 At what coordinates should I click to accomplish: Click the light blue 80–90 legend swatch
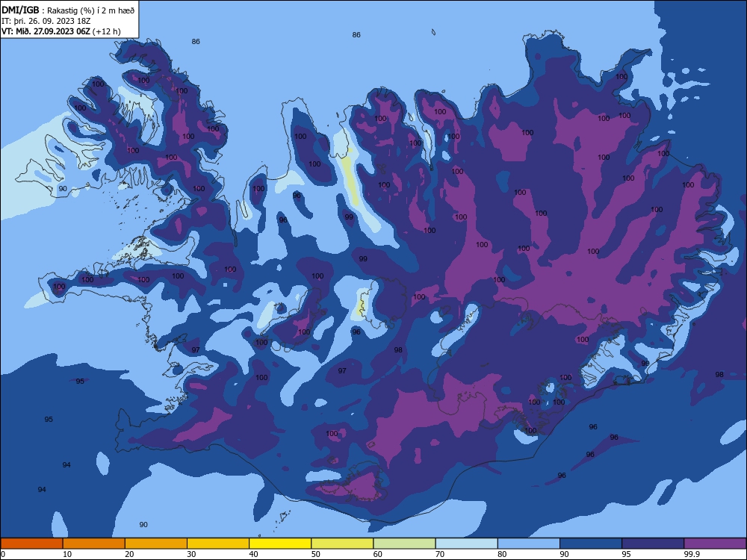529,544
